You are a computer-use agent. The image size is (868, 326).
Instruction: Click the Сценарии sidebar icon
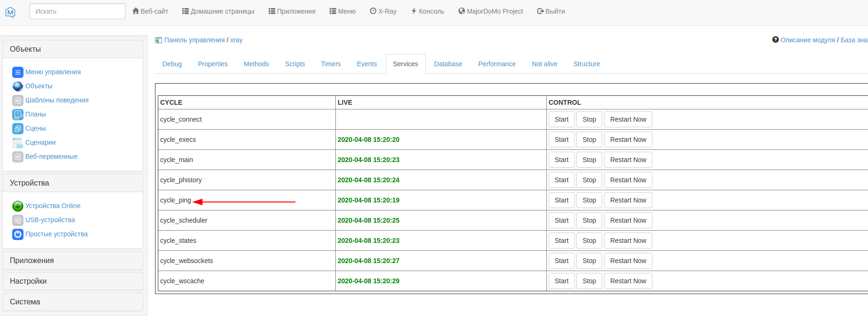[18, 143]
